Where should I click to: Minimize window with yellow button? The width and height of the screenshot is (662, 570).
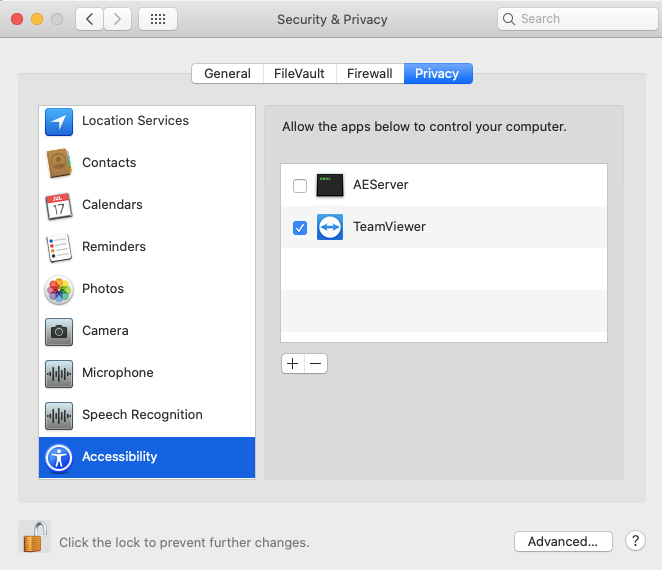pyautogui.click(x=37, y=19)
